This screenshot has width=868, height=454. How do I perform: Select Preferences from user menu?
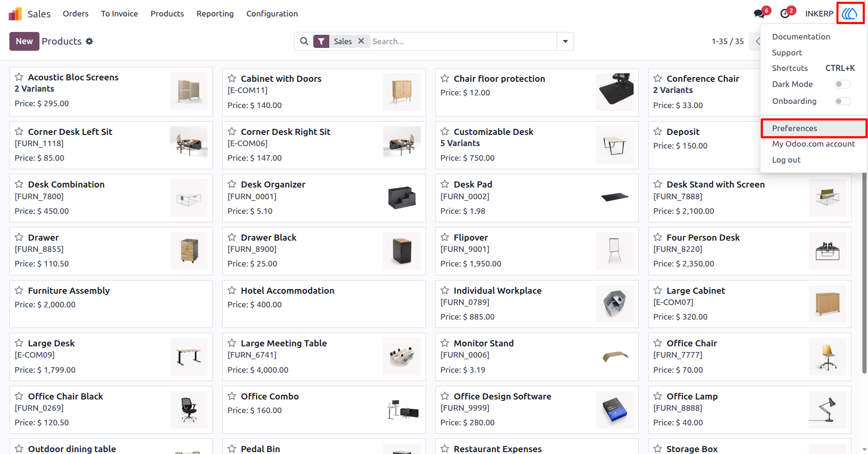click(x=814, y=128)
